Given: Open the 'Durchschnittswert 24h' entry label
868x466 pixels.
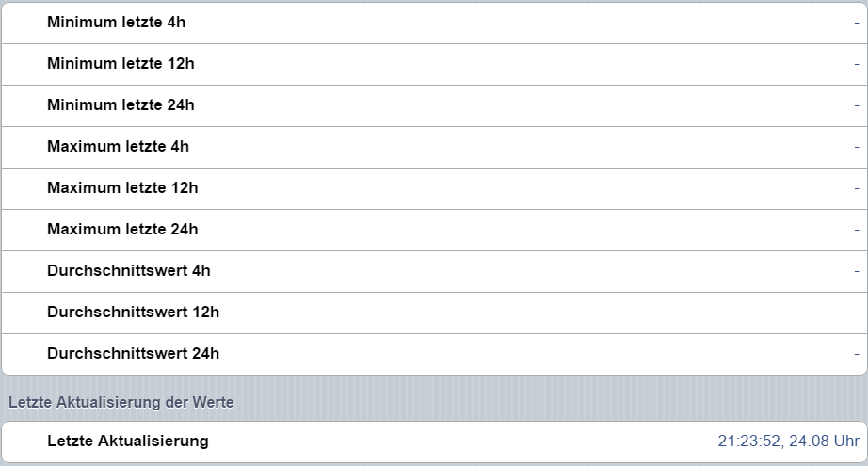Looking at the screenshot, I should 133,354.
